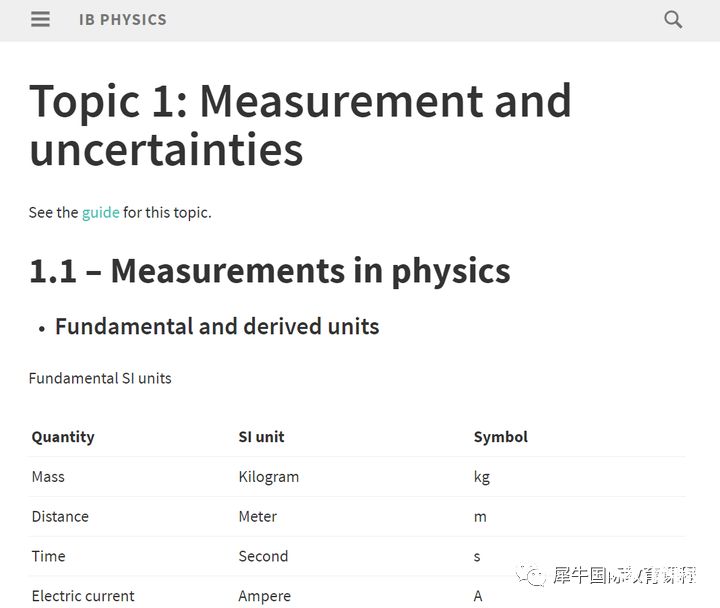This screenshot has height=608, width=720.
Task: Click the IB PHYSICS site title
Action: point(123,20)
